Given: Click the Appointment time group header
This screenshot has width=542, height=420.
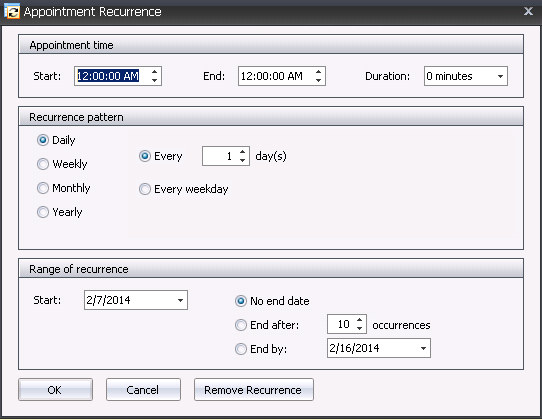Looking at the screenshot, I should coord(271,44).
